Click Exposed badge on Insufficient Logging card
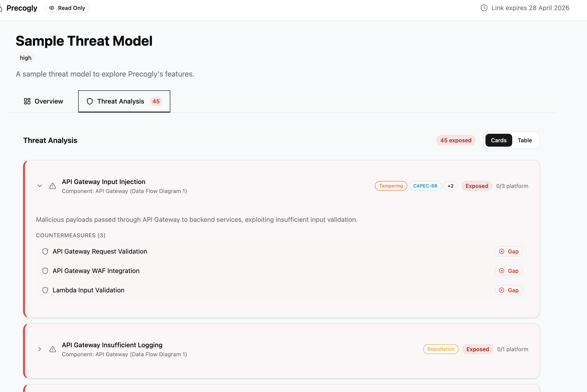The width and height of the screenshot is (587, 392). point(477,349)
